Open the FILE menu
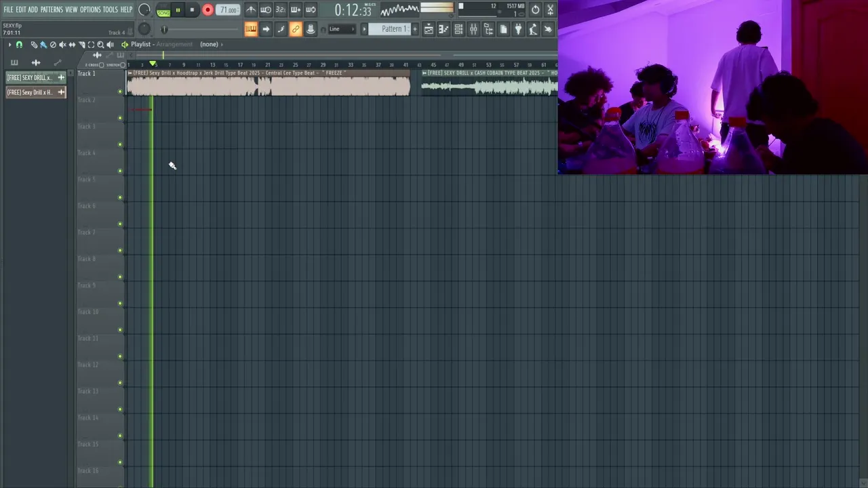The height and width of the screenshot is (488, 868). (x=8, y=9)
